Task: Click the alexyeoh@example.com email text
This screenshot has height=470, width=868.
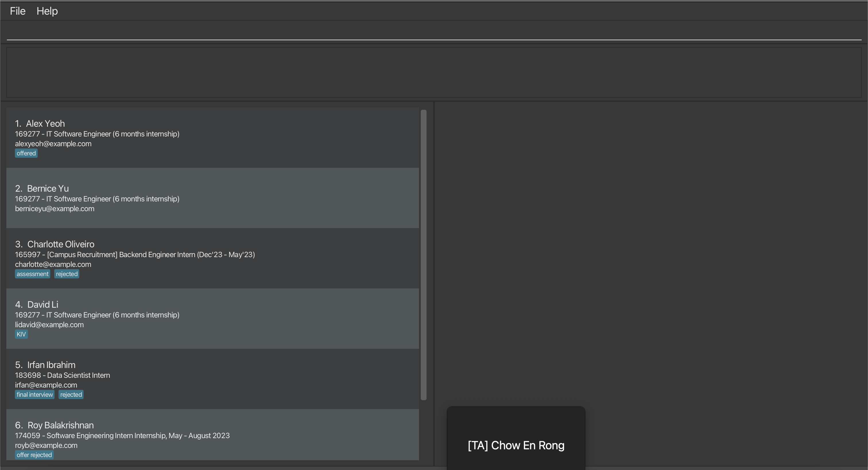Action: pyautogui.click(x=53, y=144)
